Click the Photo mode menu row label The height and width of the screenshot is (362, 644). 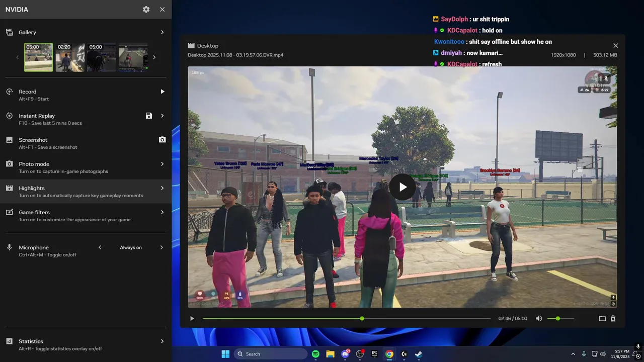(34, 164)
